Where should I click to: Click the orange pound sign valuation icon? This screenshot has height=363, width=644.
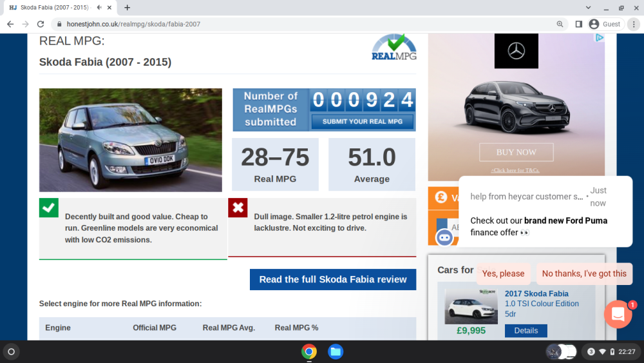point(441,197)
